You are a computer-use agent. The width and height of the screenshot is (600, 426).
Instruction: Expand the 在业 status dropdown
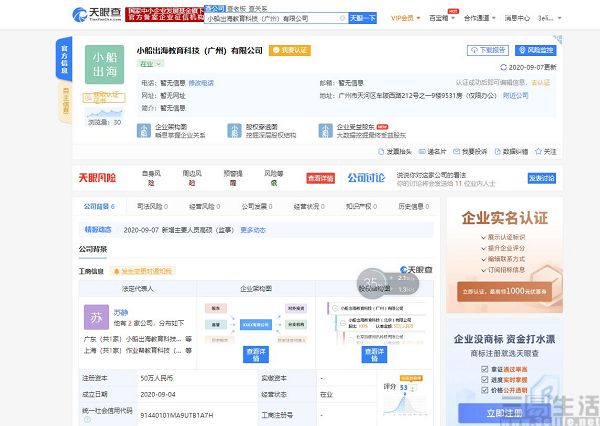pos(150,64)
